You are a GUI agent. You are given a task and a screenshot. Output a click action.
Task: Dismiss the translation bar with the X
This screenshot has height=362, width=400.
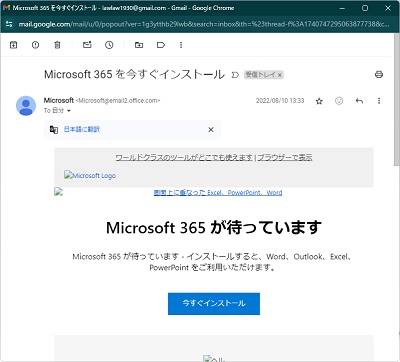click(211, 130)
